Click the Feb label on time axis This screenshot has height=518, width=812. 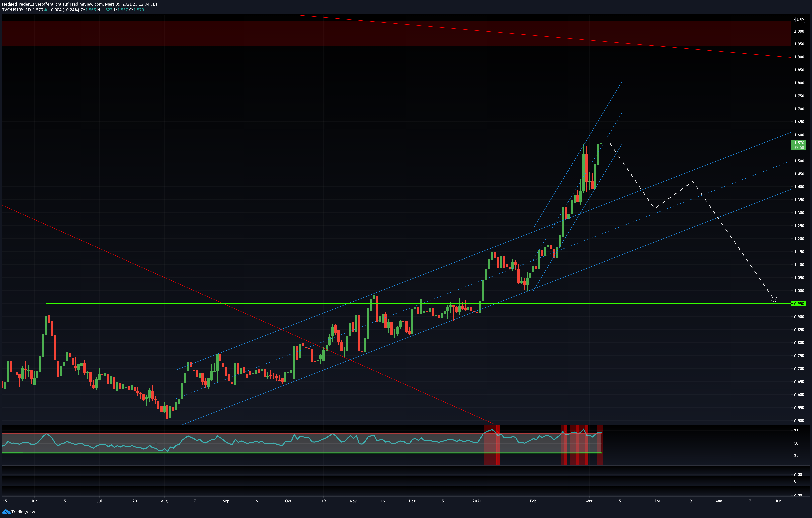(x=533, y=501)
